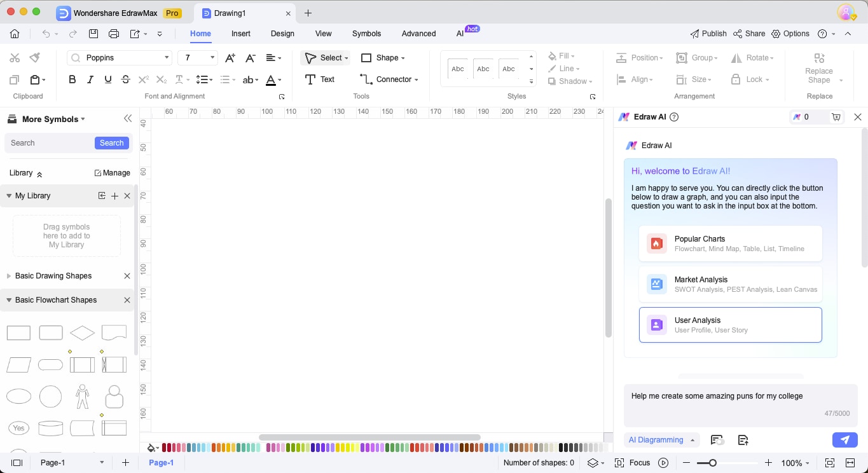
Task: Pick the first red color swatch
Action: (165, 448)
